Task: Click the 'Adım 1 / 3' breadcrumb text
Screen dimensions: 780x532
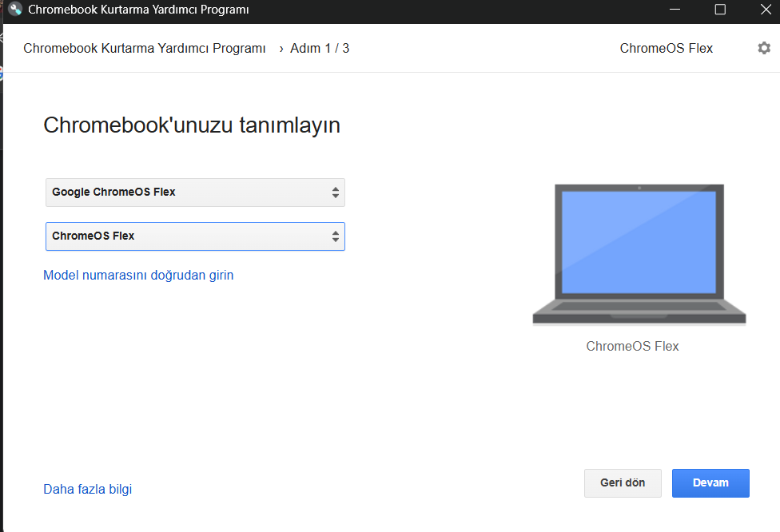Action: [x=320, y=48]
